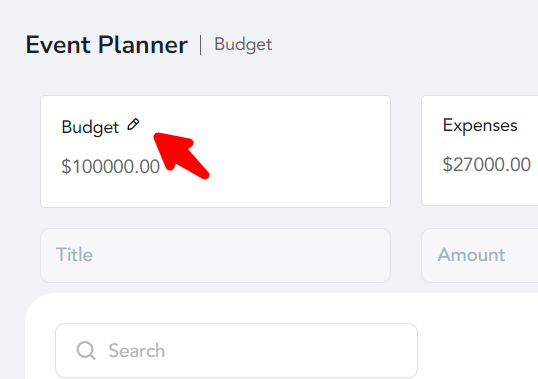Click the Budget label in the card
This screenshot has width=538, height=379.
(90, 127)
